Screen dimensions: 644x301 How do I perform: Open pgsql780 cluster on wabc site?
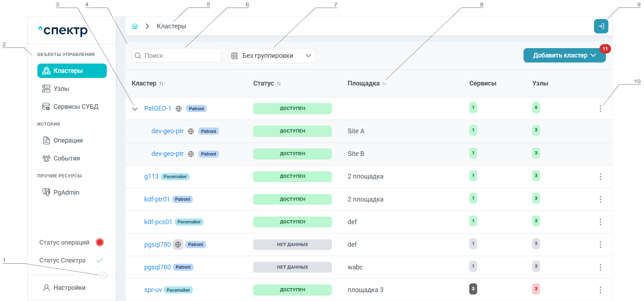pos(157,267)
